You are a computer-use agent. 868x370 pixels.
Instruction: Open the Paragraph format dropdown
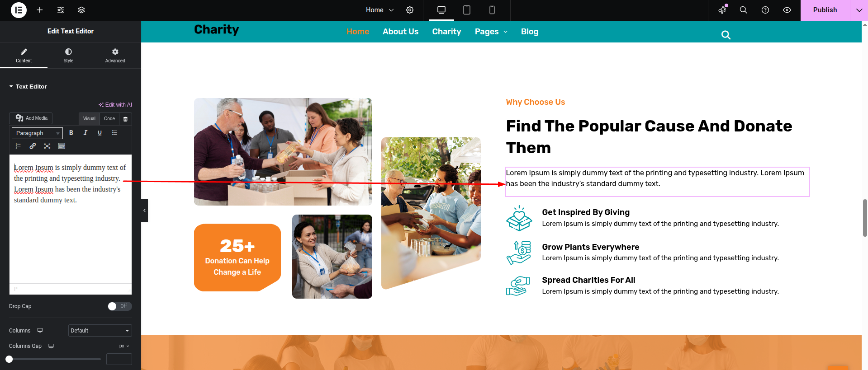point(37,133)
